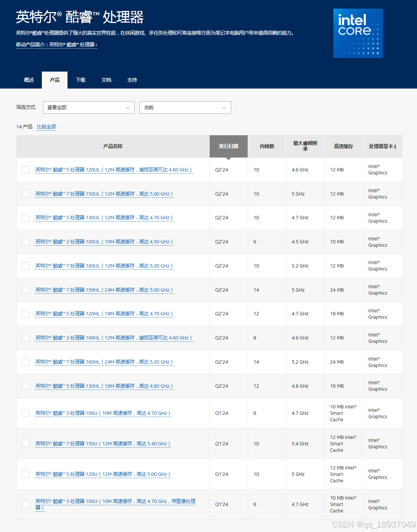Image resolution: width=417 pixels, height=532 pixels.
Task: Click the 14 产品 count text
Action: pyautogui.click(x=24, y=127)
